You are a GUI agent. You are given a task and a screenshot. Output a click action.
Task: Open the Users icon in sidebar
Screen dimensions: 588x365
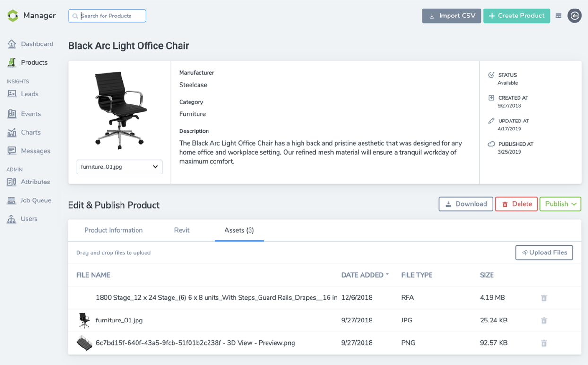(x=11, y=219)
